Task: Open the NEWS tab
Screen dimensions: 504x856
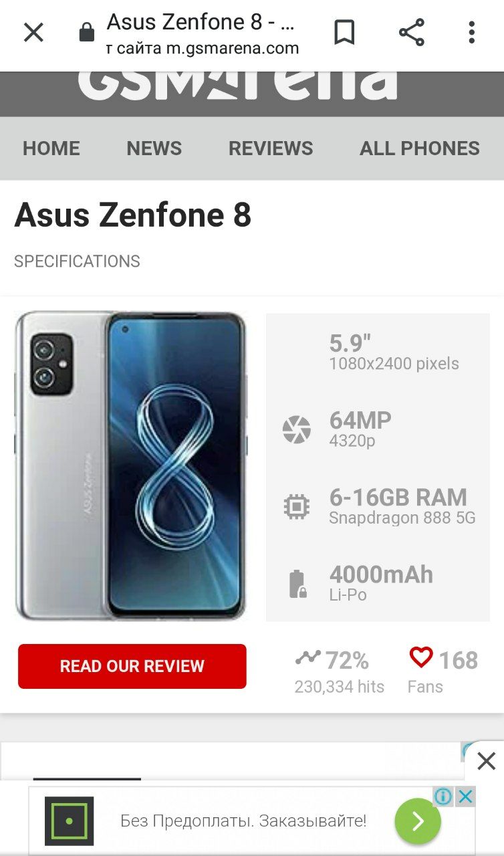Action: 154,148
